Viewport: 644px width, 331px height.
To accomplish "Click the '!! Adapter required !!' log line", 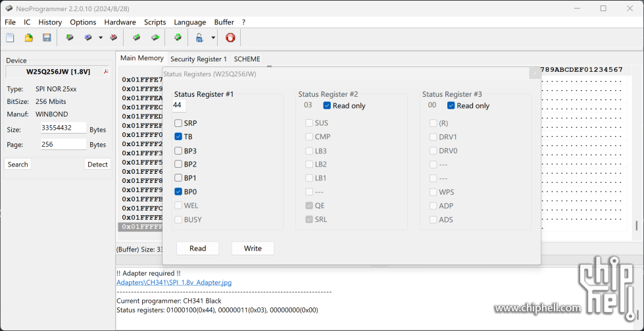I will click(x=148, y=273).
